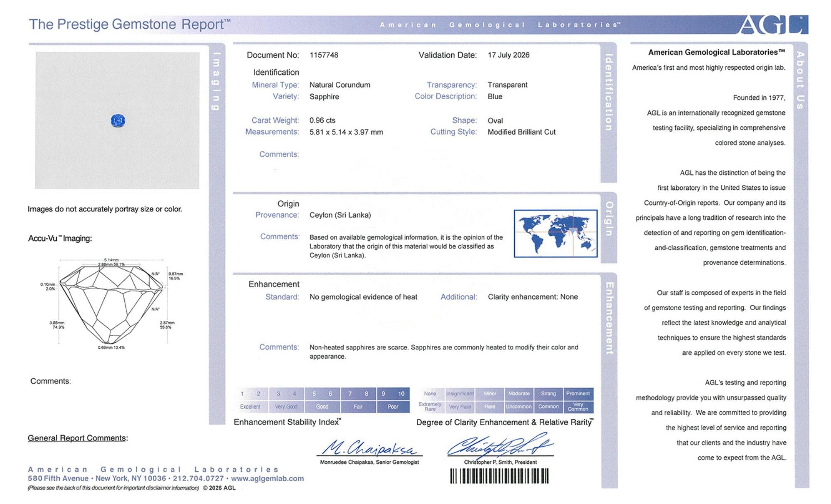This screenshot has width=831, height=504.
Task: Click the vertical Identification section label
Action: (609, 92)
